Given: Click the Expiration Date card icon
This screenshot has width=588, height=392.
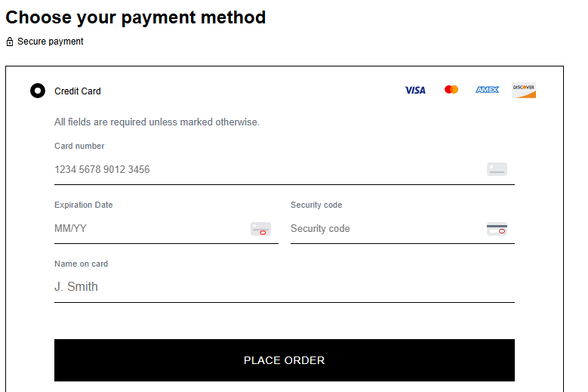Looking at the screenshot, I should tap(260, 229).
